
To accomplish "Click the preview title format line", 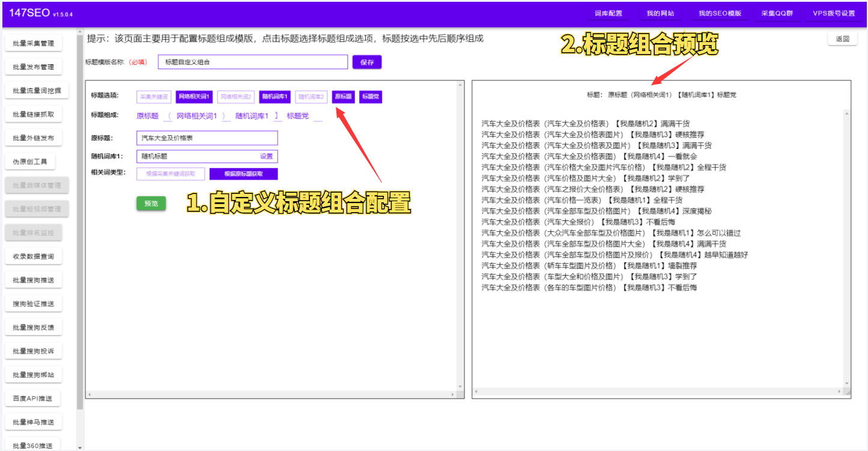I will pos(661,95).
